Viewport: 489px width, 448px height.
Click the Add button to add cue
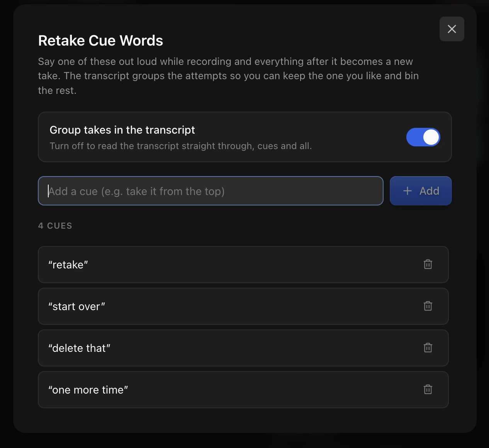pos(421,191)
